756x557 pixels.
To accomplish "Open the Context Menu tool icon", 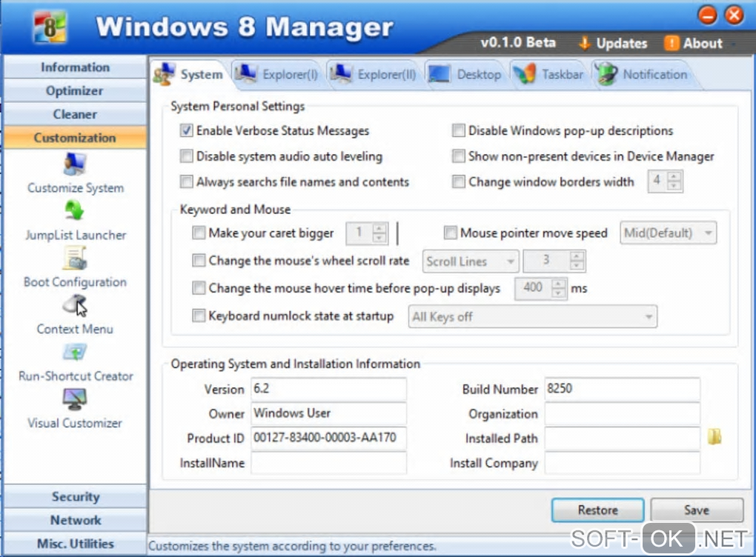I will (x=75, y=305).
